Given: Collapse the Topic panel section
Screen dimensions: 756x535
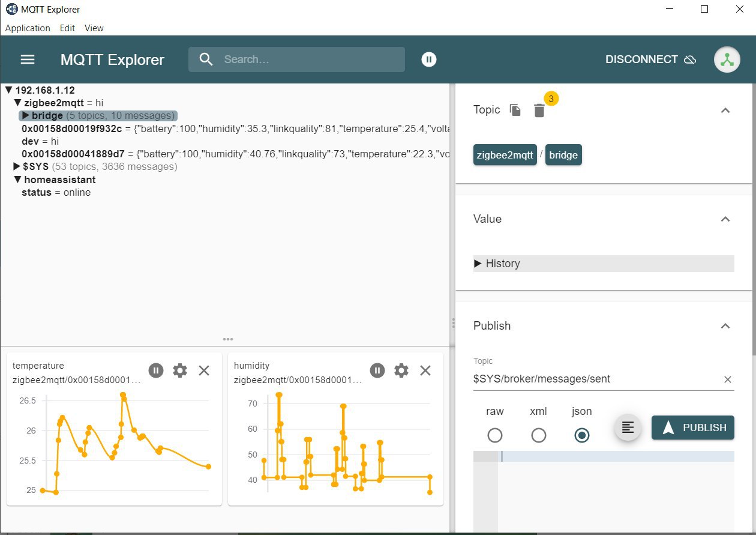Looking at the screenshot, I should click(x=725, y=110).
